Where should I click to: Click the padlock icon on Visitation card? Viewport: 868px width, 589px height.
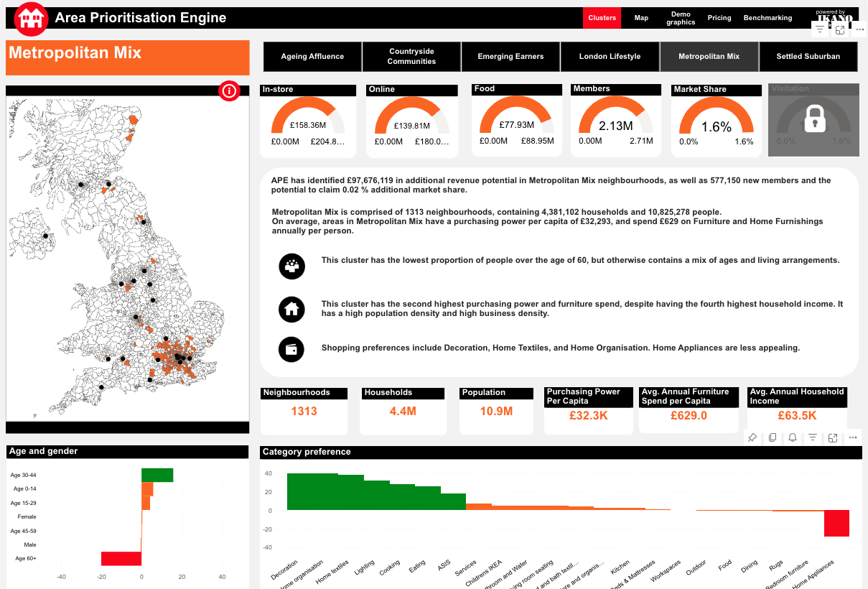815,119
